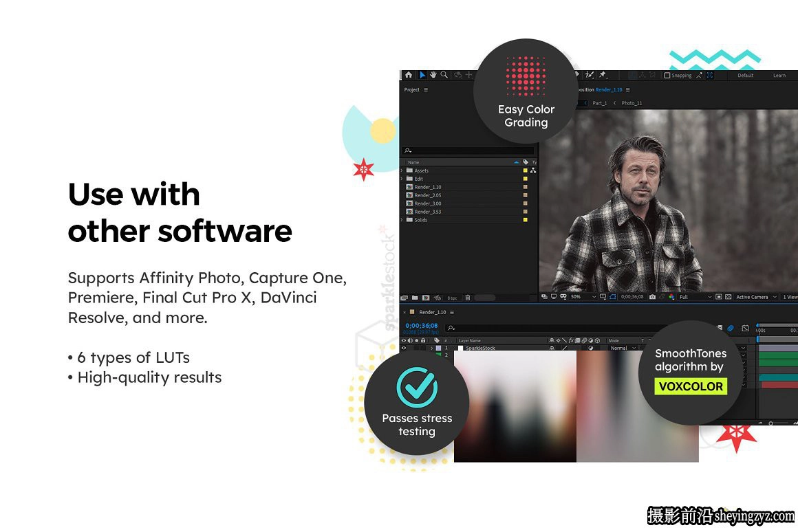The height and width of the screenshot is (532, 798).
Task: Switch to the Learn workspace
Action: pyautogui.click(x=779, y=76)
